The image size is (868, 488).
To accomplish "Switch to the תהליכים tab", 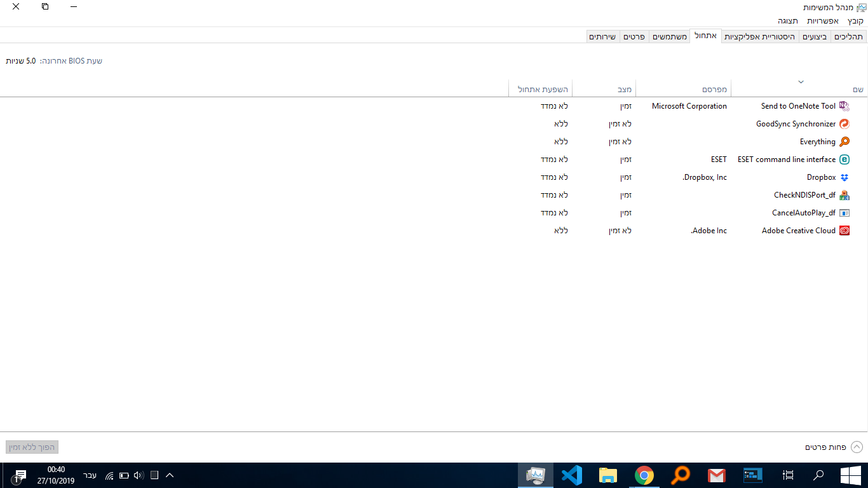I will point(848,37).
